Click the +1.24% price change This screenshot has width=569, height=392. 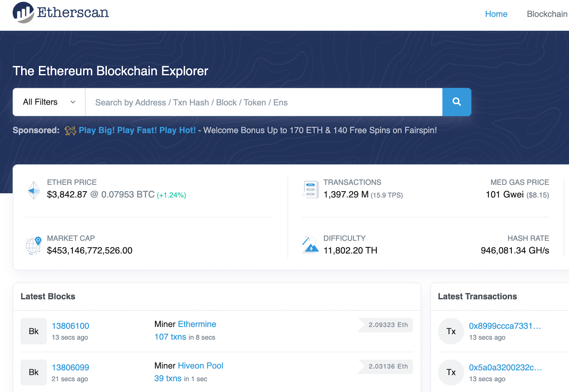171,195
